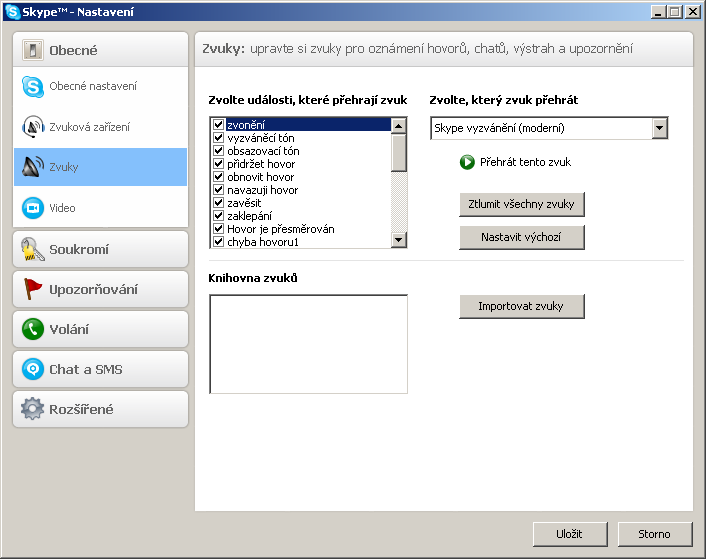Image resolution: width=706 pixels, height=559 pixels.
Task: Click the events list scroll-down arrow
Action: [x=398, y=239]
